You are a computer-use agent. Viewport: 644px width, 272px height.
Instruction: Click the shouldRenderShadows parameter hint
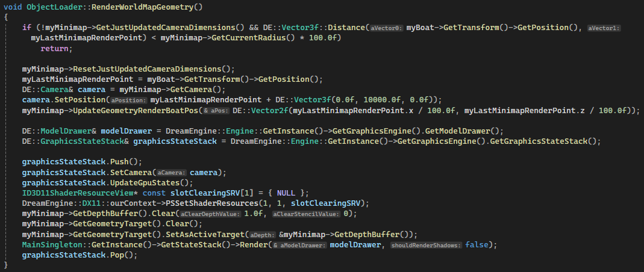click(426, 245)
